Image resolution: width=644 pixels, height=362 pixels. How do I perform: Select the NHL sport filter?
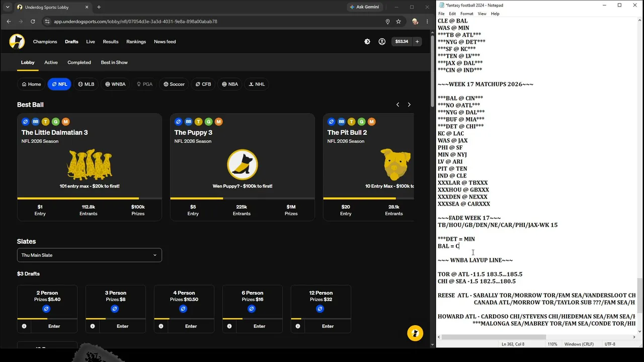[257, 84]
